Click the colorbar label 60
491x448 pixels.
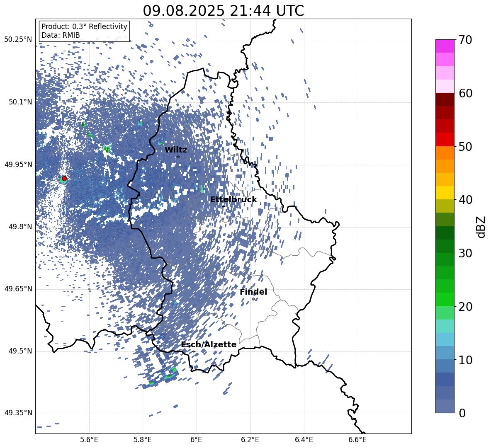(465, 93)
